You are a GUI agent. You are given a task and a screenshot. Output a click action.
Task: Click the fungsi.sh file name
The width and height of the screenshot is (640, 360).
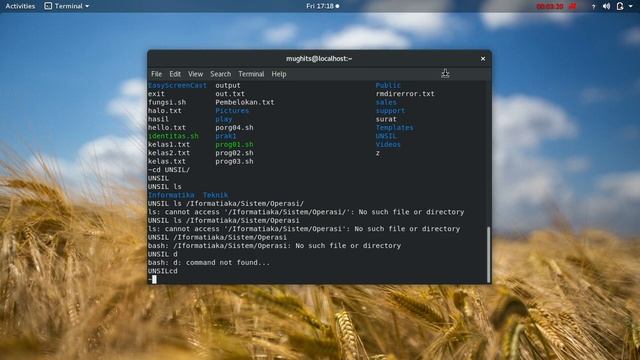point(167,102)
